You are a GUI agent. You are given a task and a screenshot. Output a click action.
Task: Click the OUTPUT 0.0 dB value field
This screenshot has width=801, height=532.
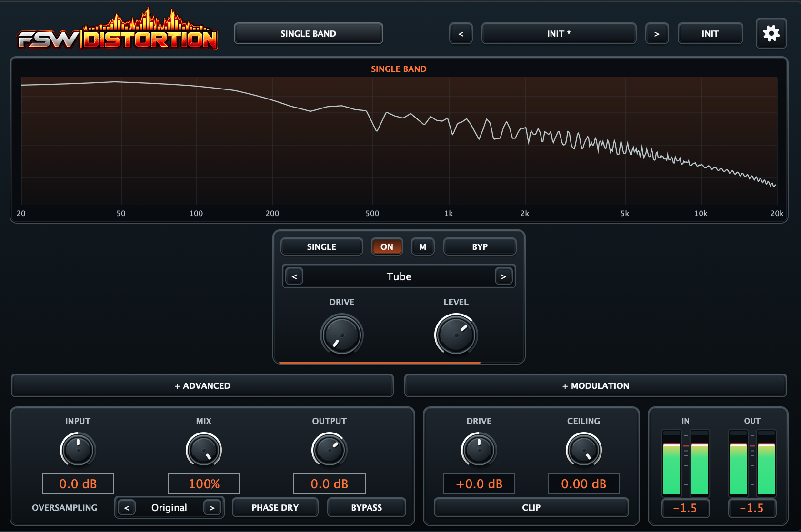[330, 483]
